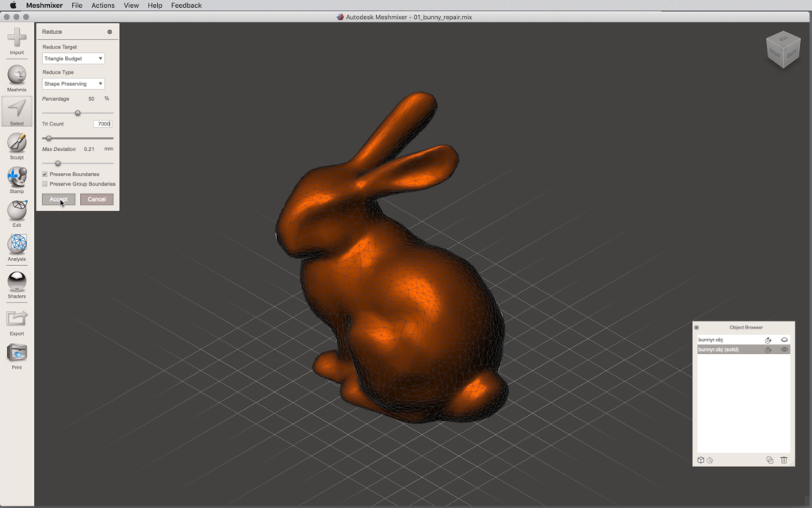The height and width of the screenshot is (508, 812).
Task: Open the Stamp tool
Action: [x=17, y=177]
